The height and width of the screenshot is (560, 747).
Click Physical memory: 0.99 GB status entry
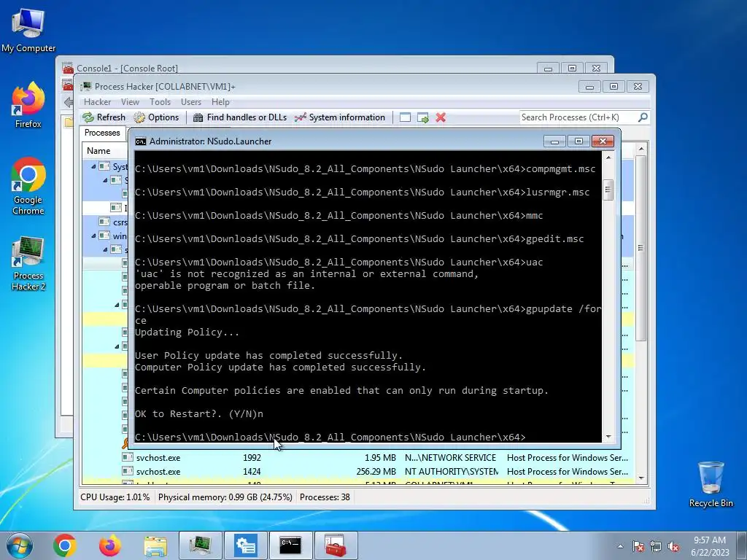point(225,497)
